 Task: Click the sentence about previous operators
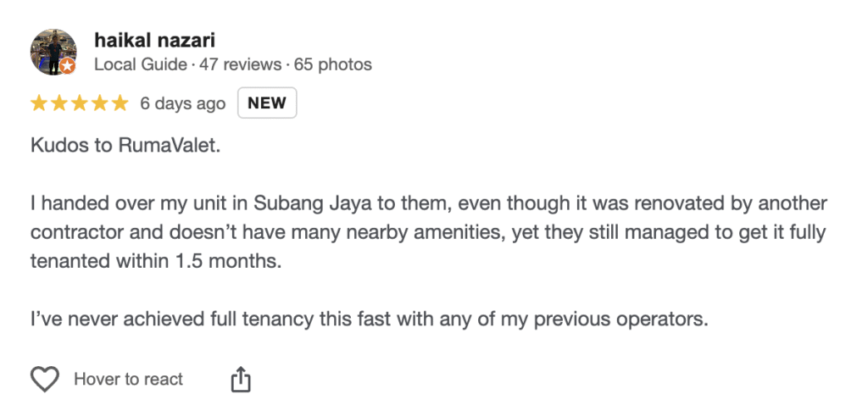369,320
